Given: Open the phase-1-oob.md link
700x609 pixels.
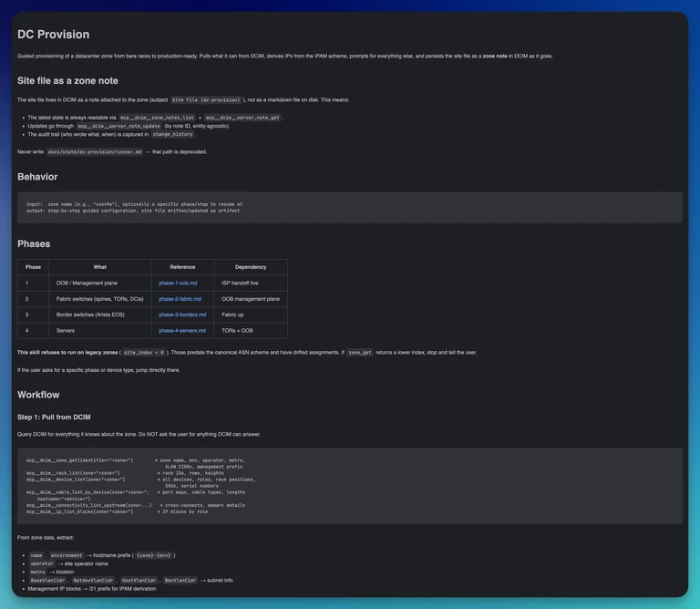Looking at the screenshot, I should [178, 283].
